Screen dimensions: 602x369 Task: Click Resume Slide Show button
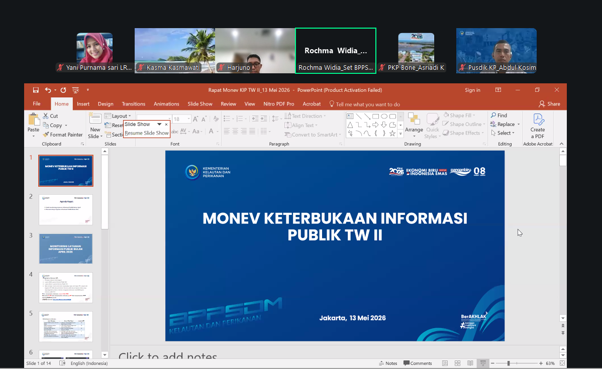147,133
